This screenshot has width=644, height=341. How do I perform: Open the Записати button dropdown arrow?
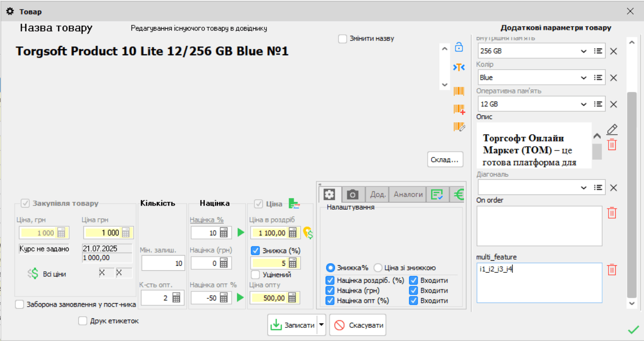[x=321, y=325]
